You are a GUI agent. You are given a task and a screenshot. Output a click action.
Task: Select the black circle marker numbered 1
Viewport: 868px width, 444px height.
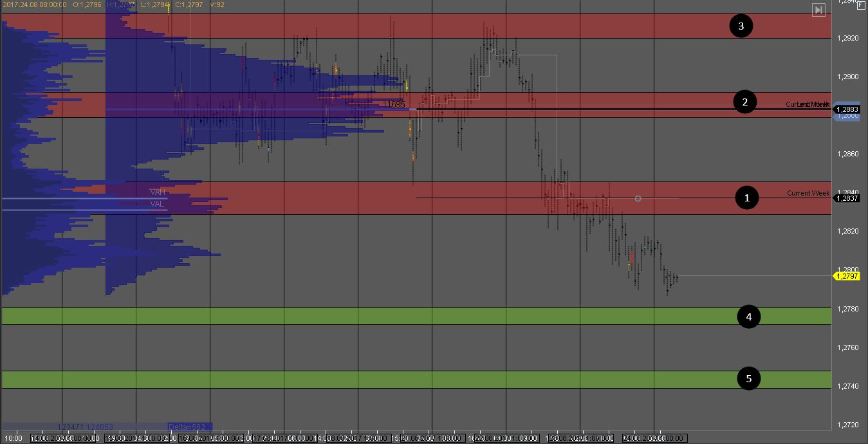click(746, 198)
